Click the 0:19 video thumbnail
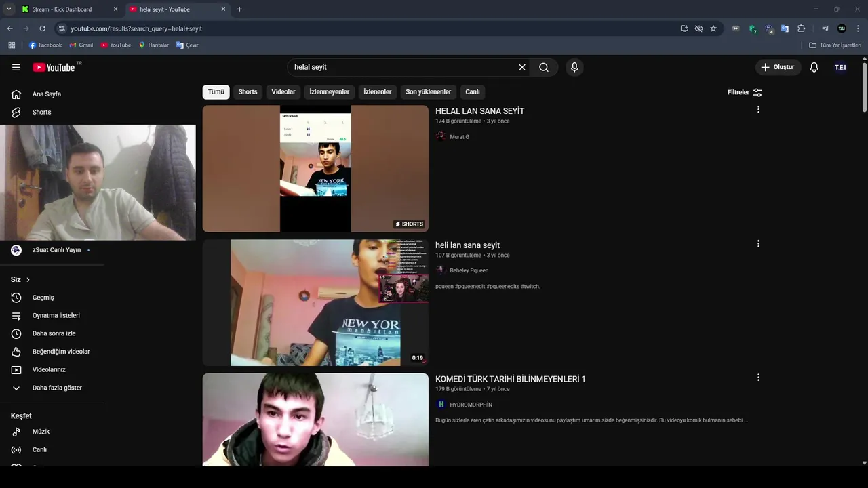The height and width of the screenshot is (488, 868). click(x=315, y=302)
